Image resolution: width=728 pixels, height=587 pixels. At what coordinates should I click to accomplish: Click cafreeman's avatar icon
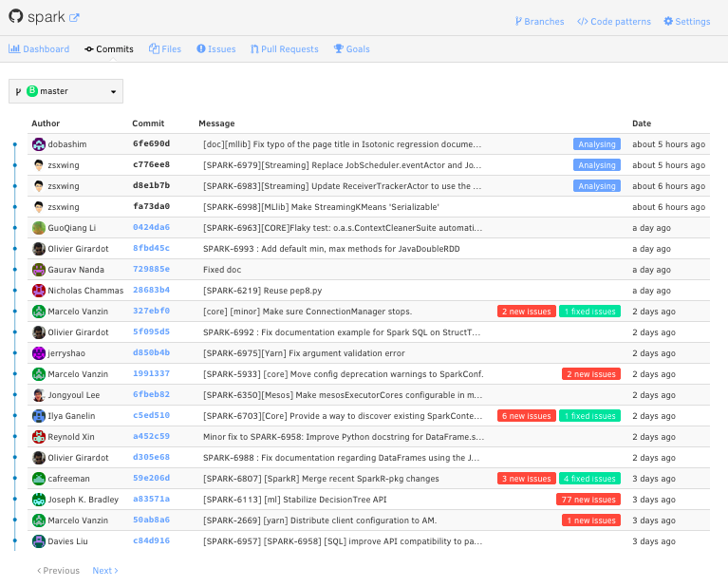click(39, 479)
